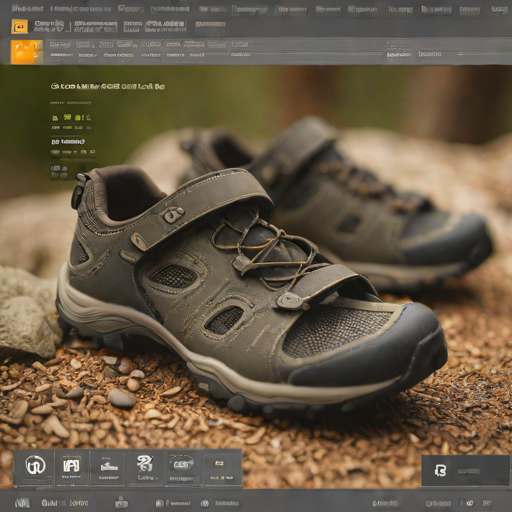Select the yellow-outlined IFI tile in thumbnail strip
The image size is (512, 512).
coord(71,467)
